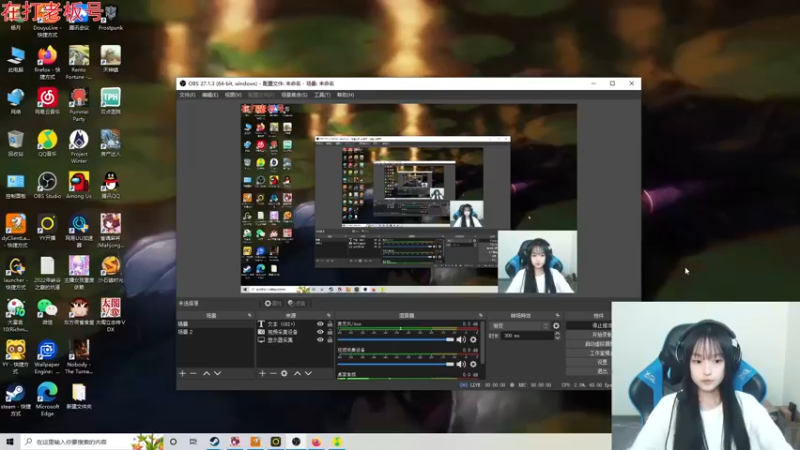Click the 停止推流 (Stop Streaming) button
This screenshot has width=800, height=450.
click(589, 326)
